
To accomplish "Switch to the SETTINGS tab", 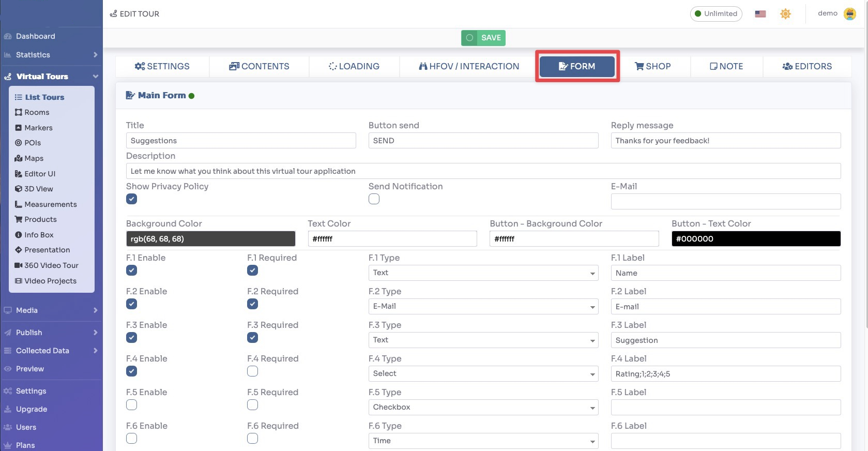I will click(162, 66).
